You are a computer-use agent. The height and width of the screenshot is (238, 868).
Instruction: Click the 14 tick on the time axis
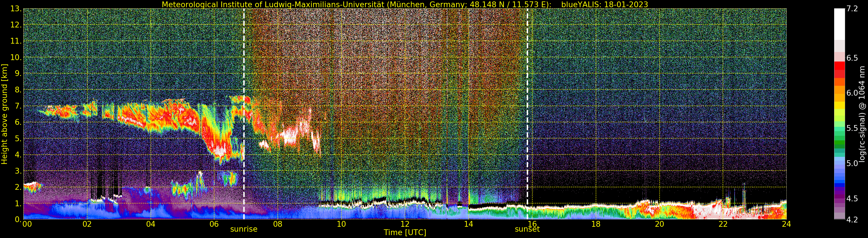coord(468,224)
